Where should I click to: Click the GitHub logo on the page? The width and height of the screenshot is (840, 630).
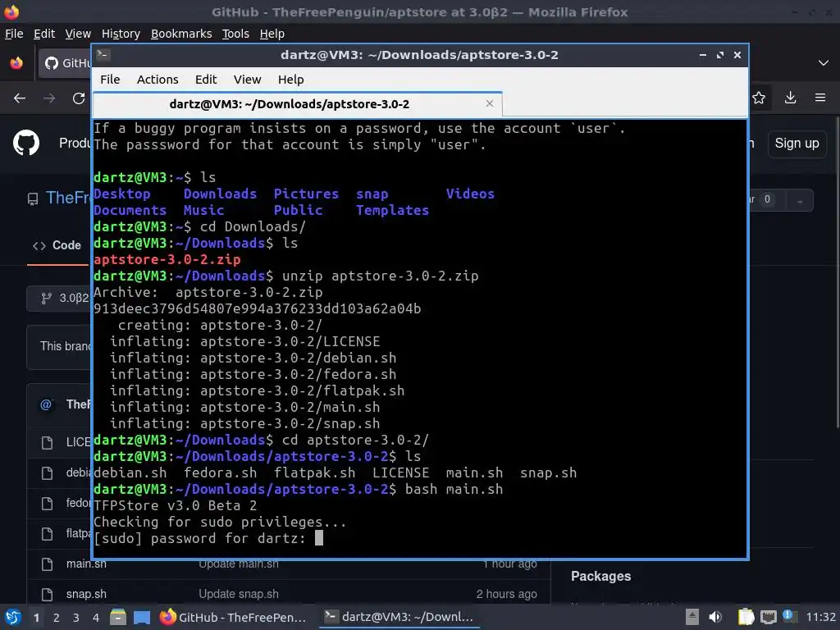(x=25, y=143)
